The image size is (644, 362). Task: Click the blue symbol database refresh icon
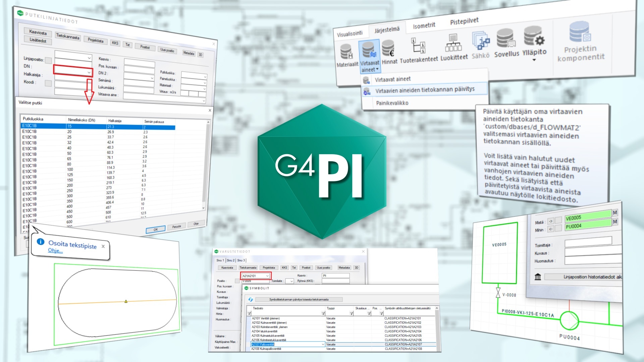[x=250, y=299]
